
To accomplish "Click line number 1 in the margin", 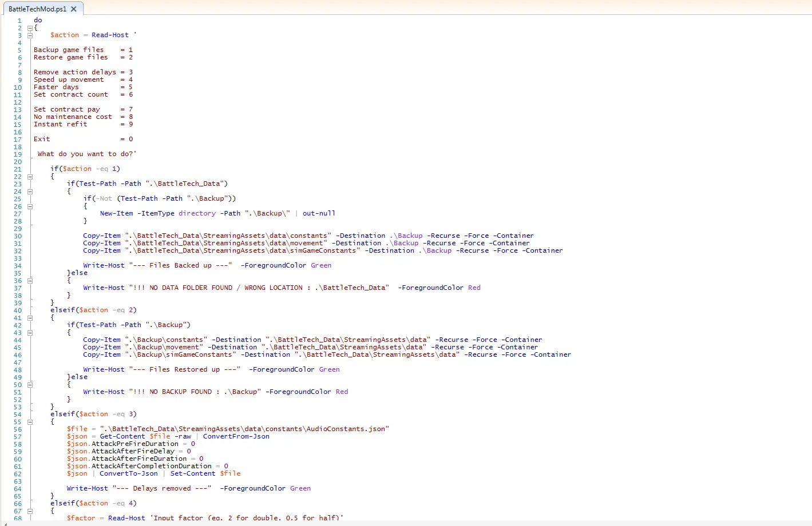I will 19,21.
